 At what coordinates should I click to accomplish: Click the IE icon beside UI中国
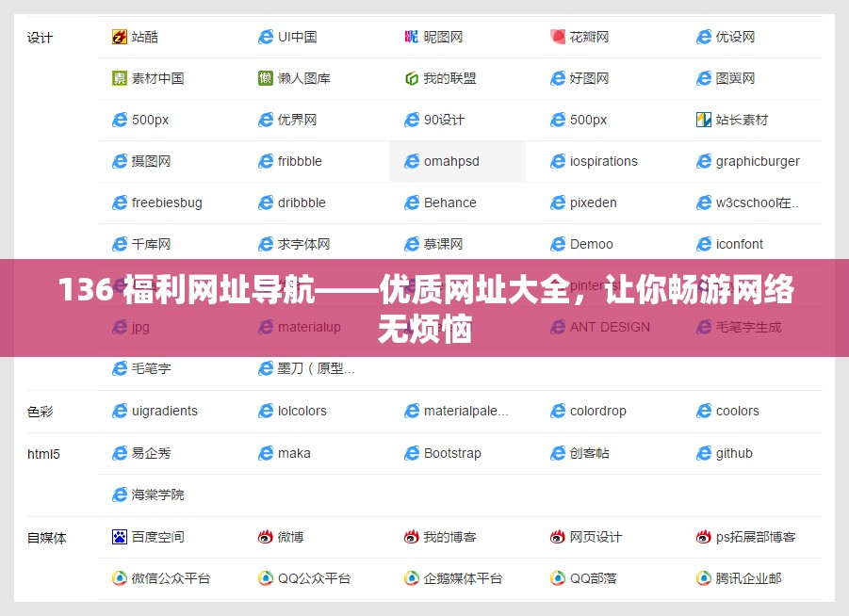click(266, 37)
